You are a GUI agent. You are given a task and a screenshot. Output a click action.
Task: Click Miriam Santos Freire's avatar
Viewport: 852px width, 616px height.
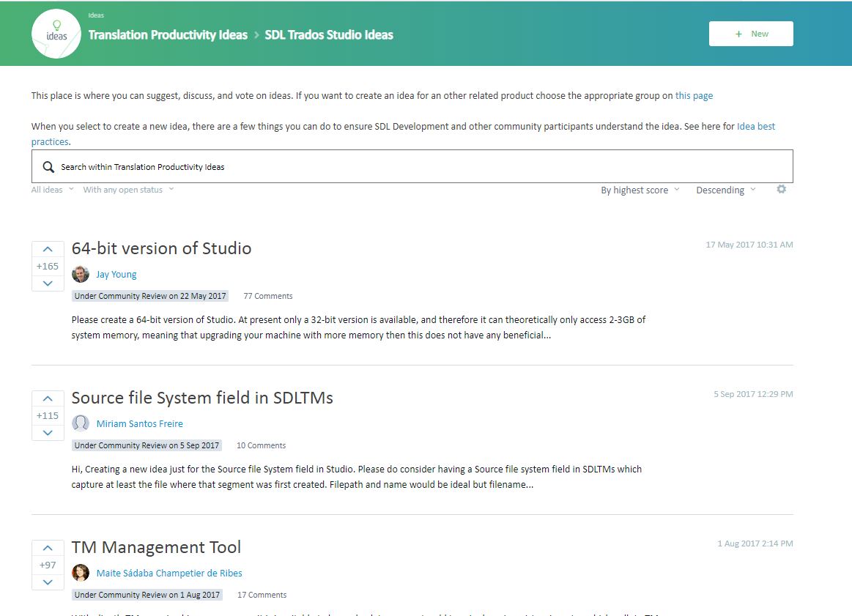(x=81, y=423)
